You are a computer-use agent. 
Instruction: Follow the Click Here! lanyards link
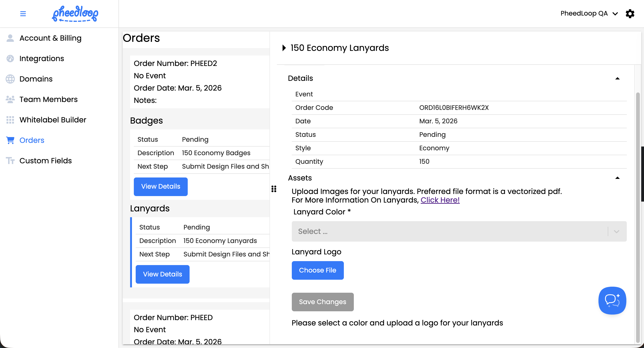(440, 200)
